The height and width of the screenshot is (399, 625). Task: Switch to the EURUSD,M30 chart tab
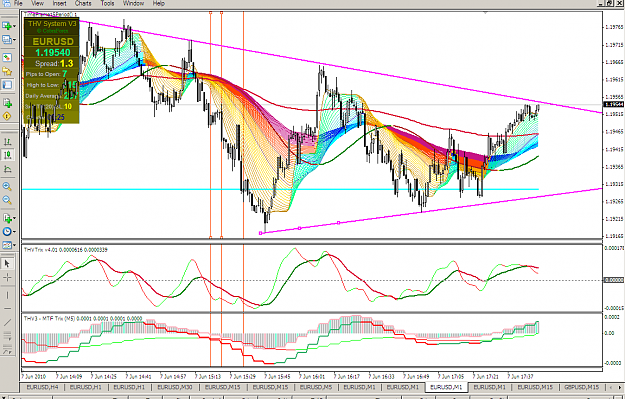coord(175,387)
